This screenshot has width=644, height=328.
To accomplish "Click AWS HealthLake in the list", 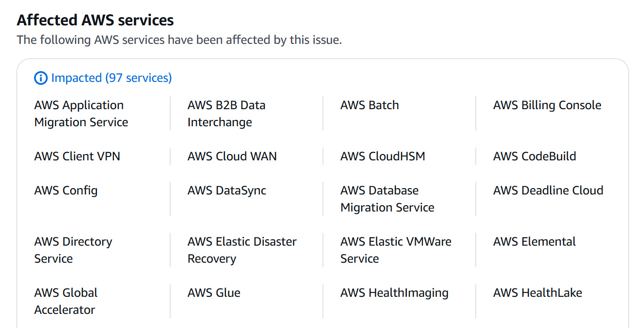I will point(537,293).
